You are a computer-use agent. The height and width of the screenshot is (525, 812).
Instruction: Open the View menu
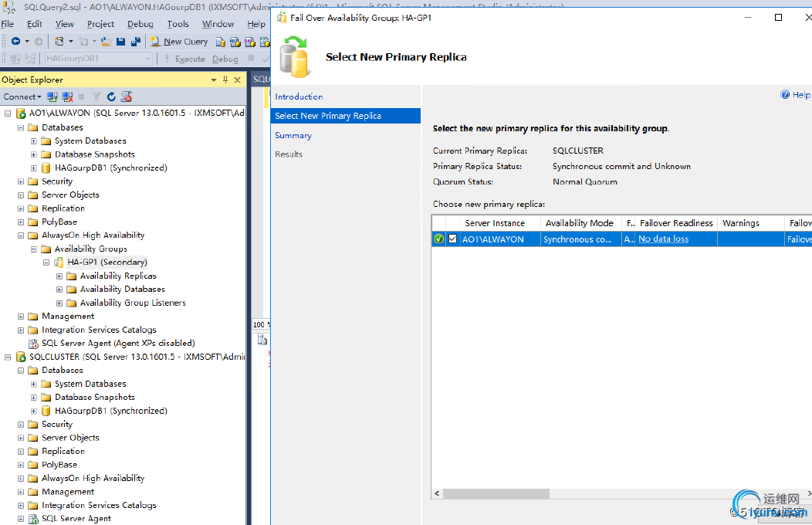pos(65,24)
